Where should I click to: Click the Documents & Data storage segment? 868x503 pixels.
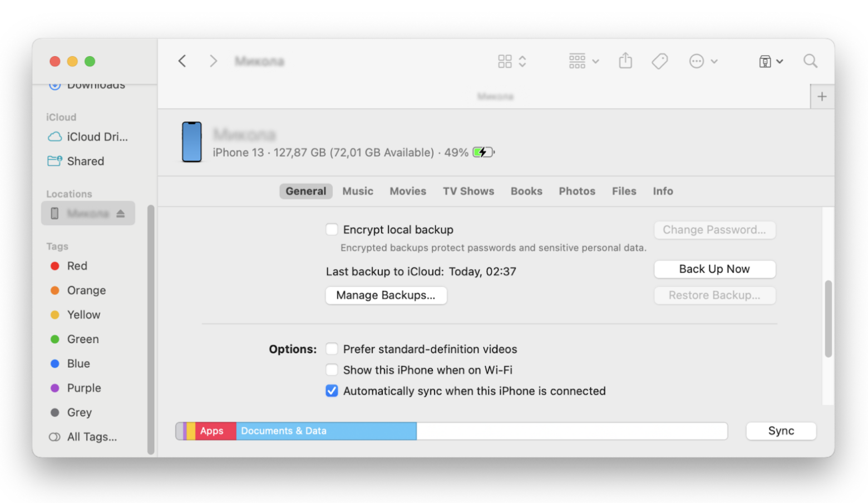326,431
